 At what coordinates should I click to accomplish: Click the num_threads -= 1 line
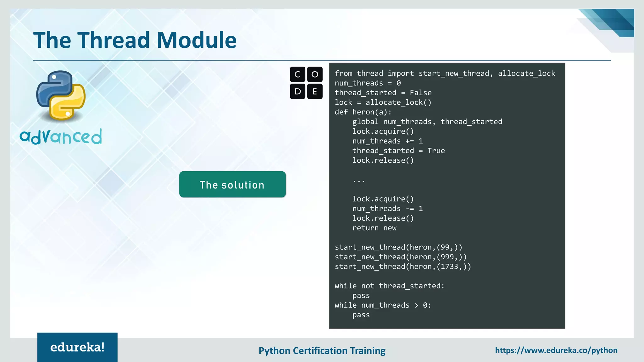[387, 209]
